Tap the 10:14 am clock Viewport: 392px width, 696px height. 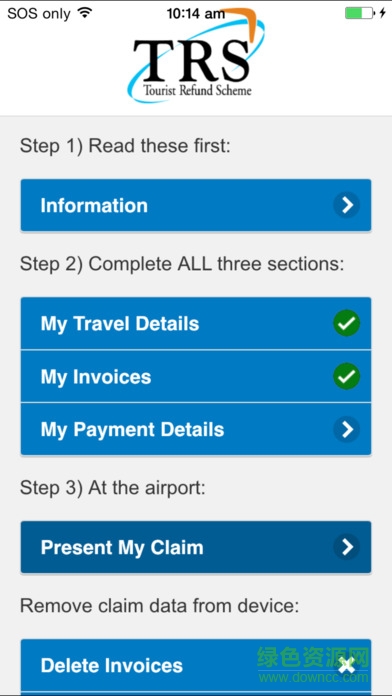pyautogui.click(x=196, y=14)
